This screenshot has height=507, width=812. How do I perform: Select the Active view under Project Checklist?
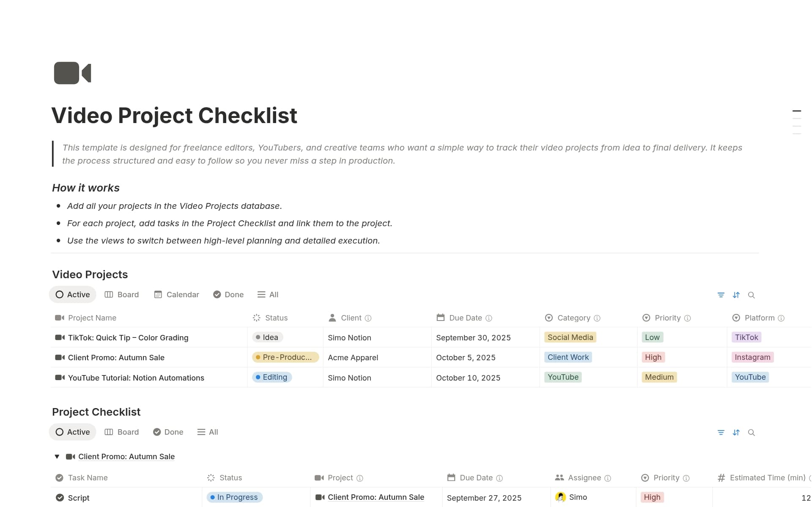72,432
